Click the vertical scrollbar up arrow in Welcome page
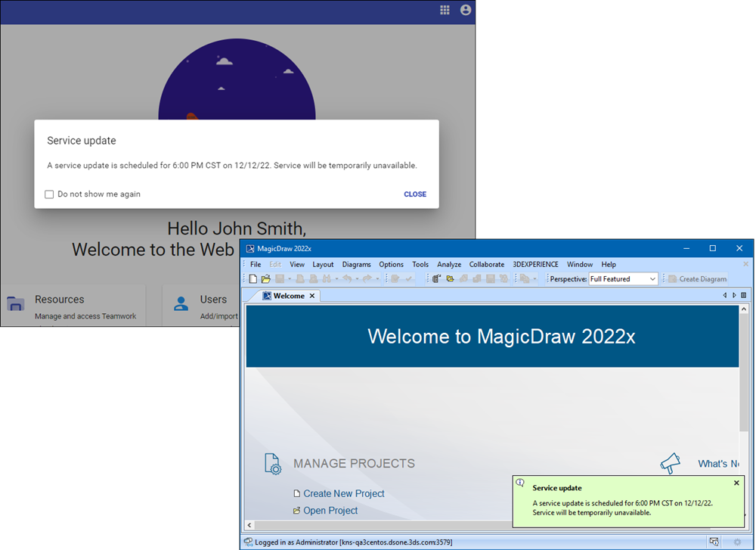The width and height of the screenshot is (756, 550). 744,309
